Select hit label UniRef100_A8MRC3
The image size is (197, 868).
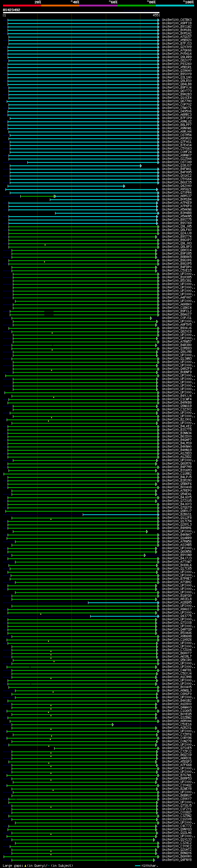177,115
